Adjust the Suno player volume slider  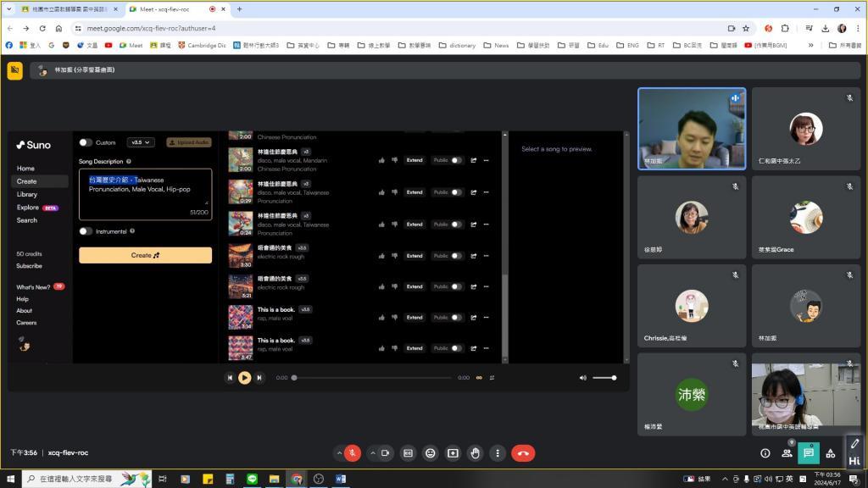tap(604, 378)
